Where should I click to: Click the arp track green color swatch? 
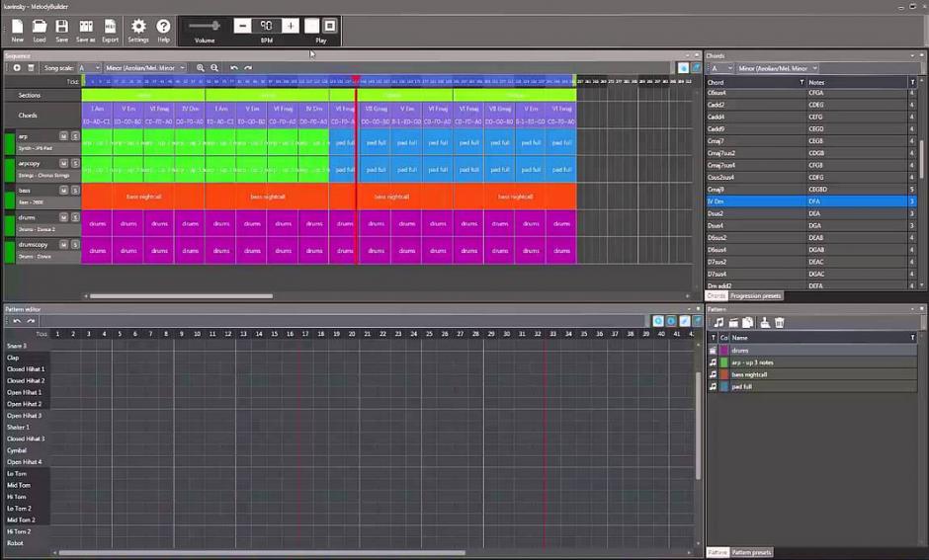pos(10,143)
